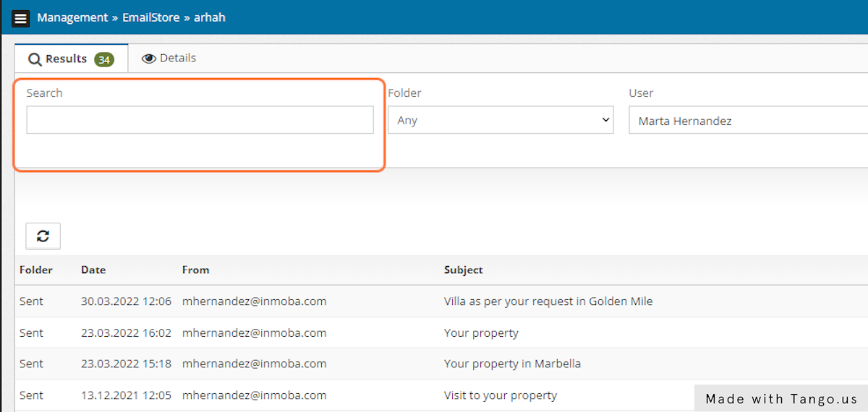Click the Folder column header in table

[36, 270]
